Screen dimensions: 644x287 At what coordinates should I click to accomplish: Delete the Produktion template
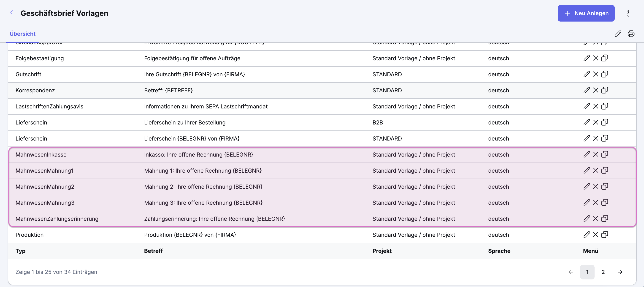click(x=595, y=235)
